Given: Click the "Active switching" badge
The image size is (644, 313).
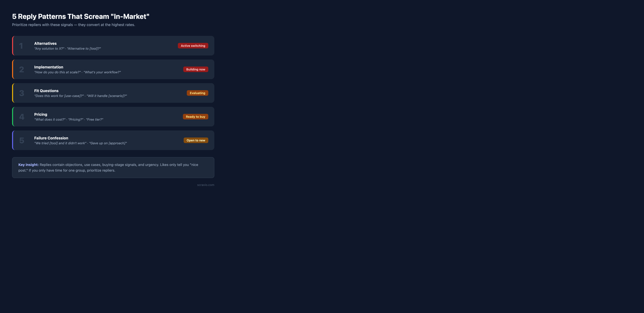Looking at the screenshot, I should point(193,46).
